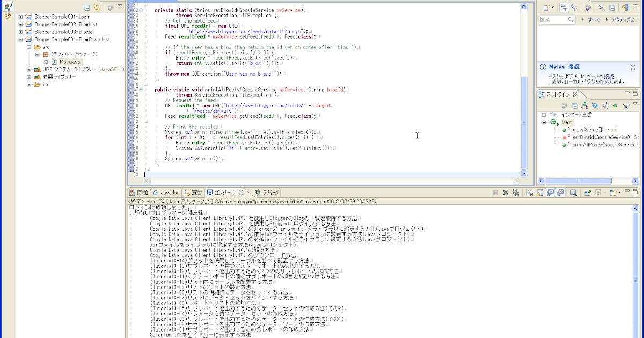The height and width of the screenshot is (338, 644).
Task: Click Clear Console icon
Action: point(529,193)
